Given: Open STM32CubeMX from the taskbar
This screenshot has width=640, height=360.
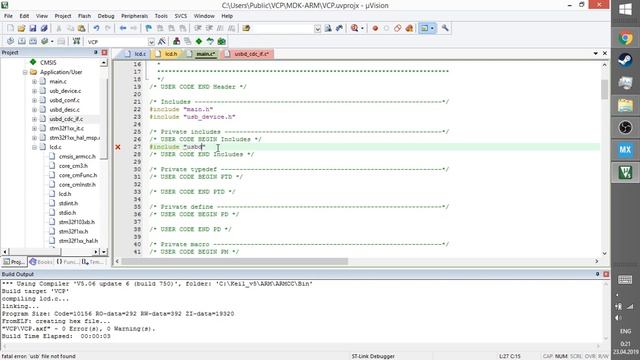Looking at the screenshot, I should [x=625, y=149].
